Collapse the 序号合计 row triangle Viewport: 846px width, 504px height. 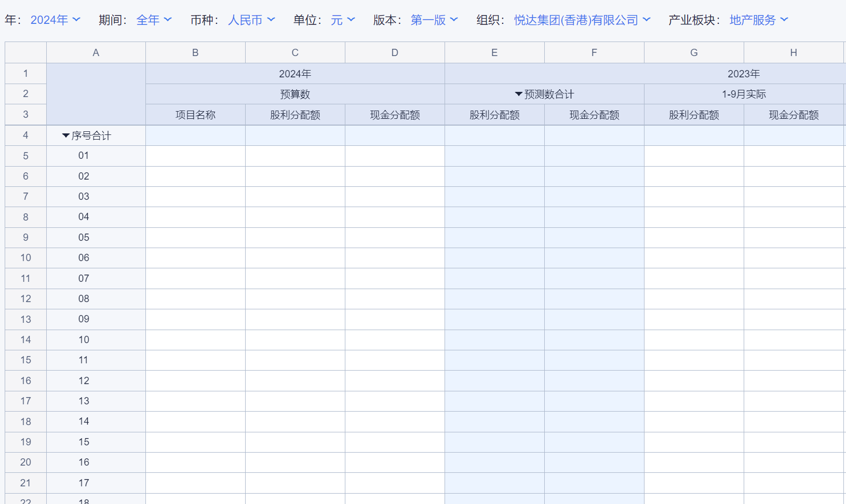(66, 136)
